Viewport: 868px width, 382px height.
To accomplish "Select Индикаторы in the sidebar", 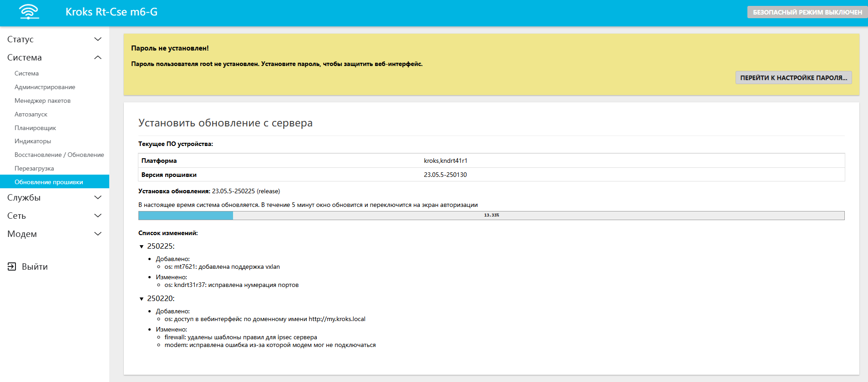I will 33,141.
